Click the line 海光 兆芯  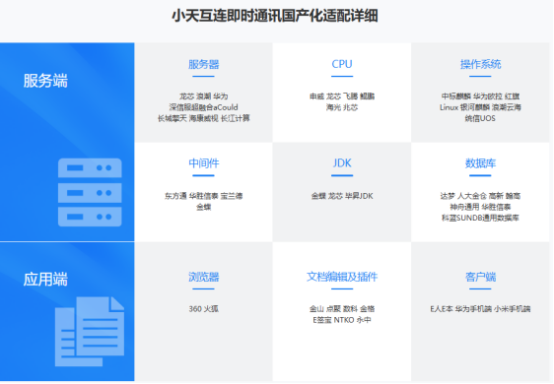[342, 107]
